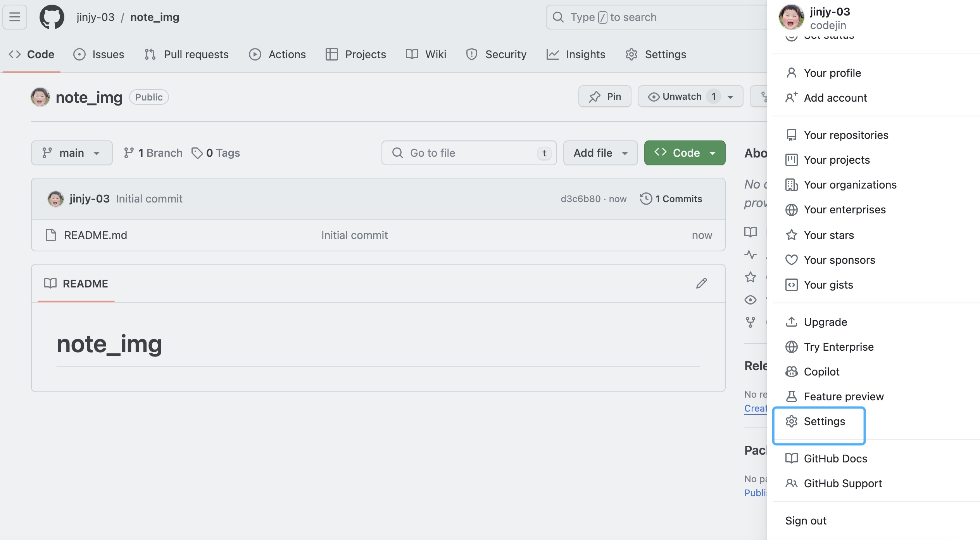Viewport: 980px width, 540px height.
Task: Click the README.md file icon
Action: point(51,235)
